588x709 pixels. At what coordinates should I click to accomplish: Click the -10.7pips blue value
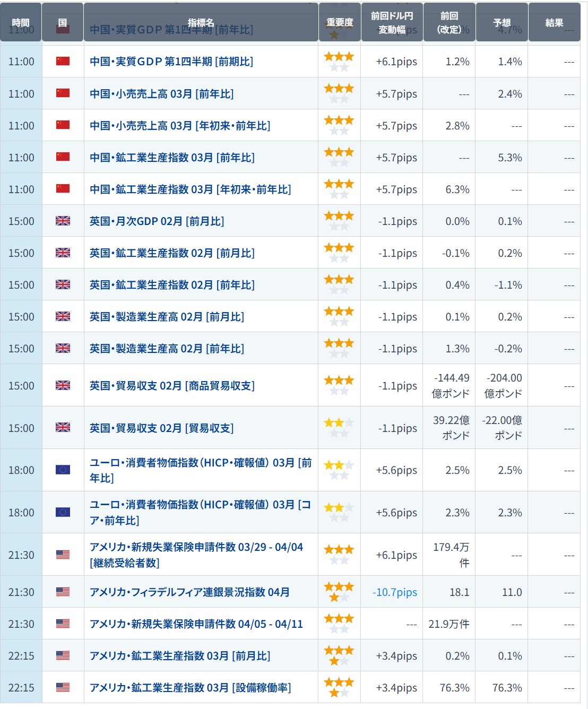pos(395,592)
